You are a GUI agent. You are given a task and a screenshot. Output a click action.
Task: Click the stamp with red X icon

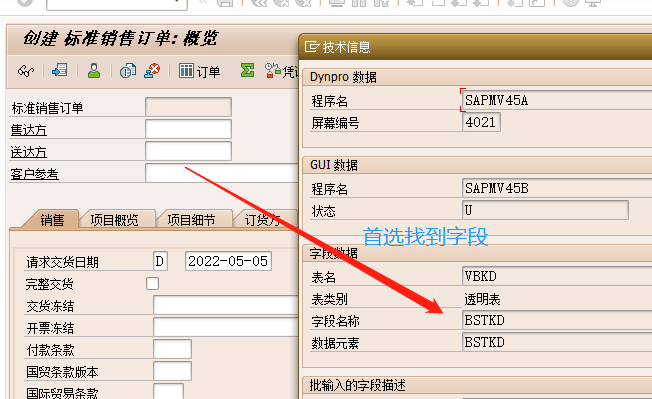[x=152, y=71]
